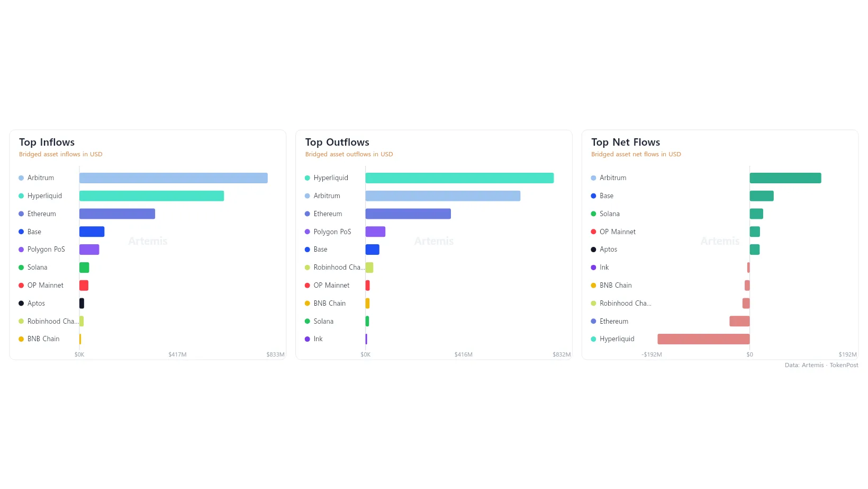This screenshot has height=489, width=868.
Task: Click the Aptos label in Top Inflows
Action: click(x=36, y=304)
